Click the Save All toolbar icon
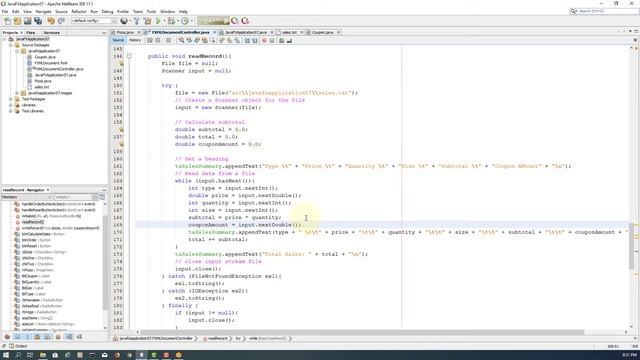This screenshot has height=360, width=640. point(38,21)
